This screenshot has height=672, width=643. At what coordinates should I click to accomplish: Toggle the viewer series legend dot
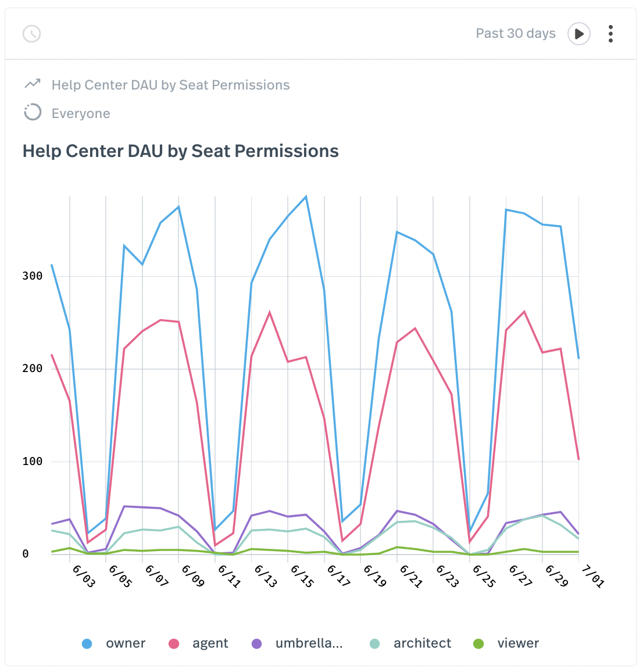478,644
